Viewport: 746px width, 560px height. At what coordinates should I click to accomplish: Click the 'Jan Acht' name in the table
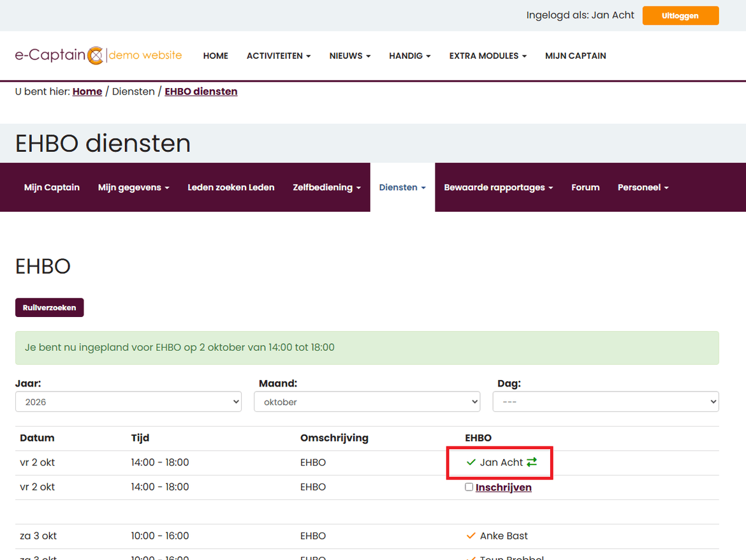click(x=501, y=462)
